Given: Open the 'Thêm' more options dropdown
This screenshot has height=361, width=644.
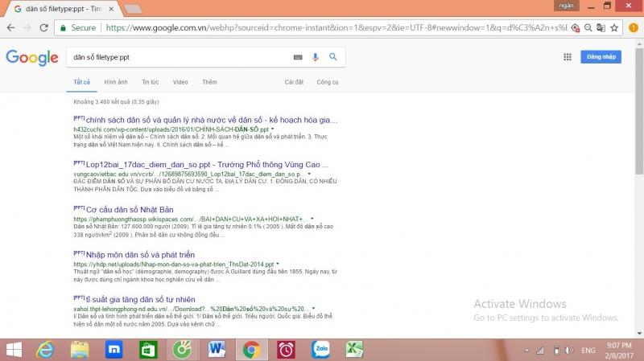Looking at the screenshot, I should [x=209, y=82].
